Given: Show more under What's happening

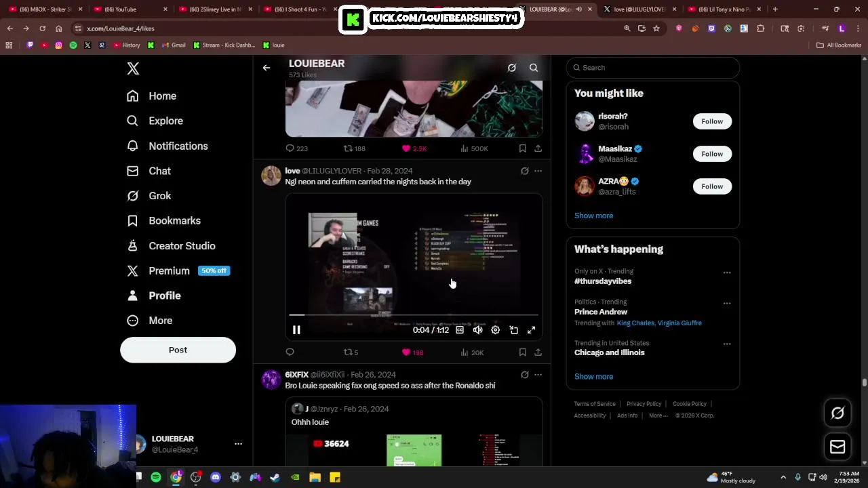Looking at the screenshot, I should tap(593, 376).
